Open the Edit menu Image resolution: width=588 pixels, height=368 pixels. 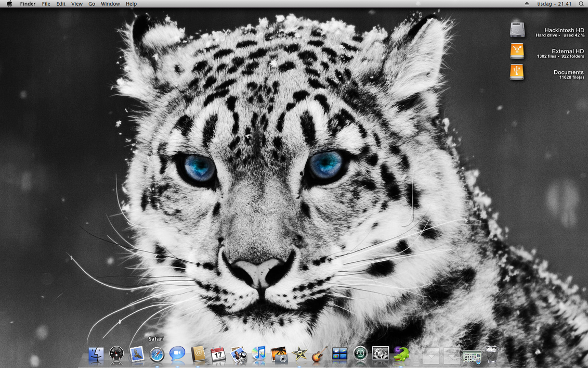(x=61, y=4)
